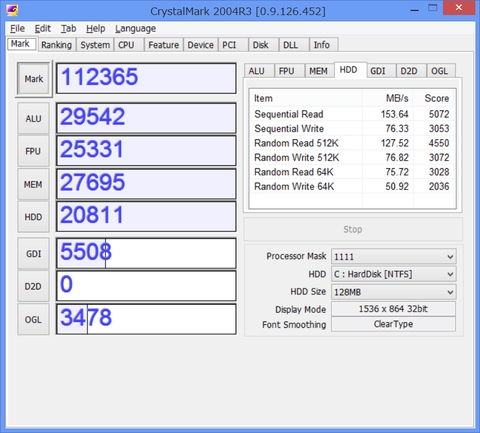This screenshot has width=480, height=433.
Task: Click Random Write 64K score 2036
Action: [x=439, y=187]
